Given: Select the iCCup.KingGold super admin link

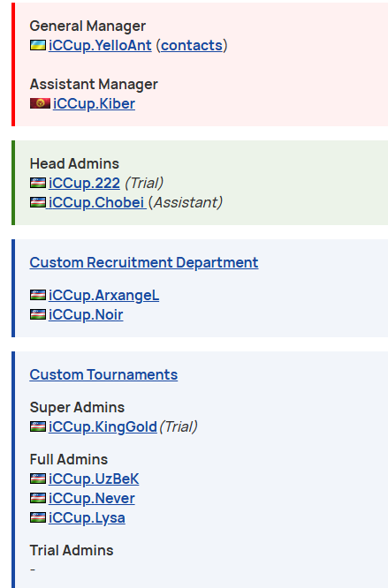Looking at the screenshot, I should [x=103, y=426].
